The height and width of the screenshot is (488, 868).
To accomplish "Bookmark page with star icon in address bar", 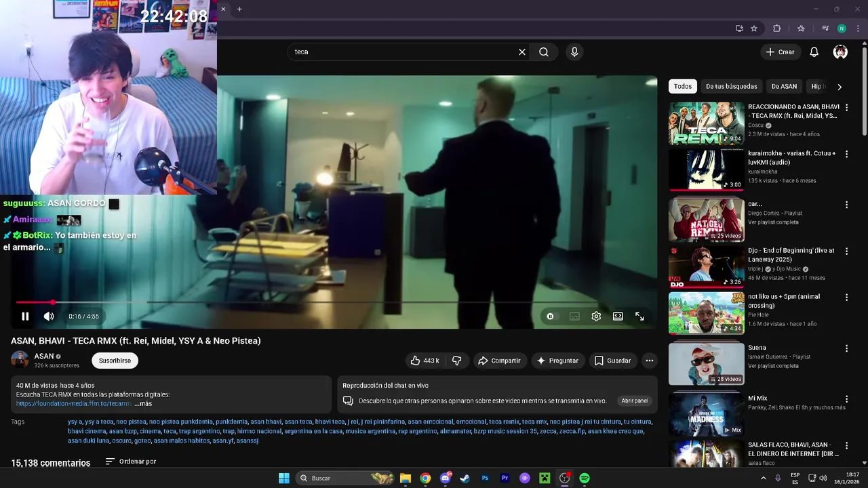I will tap(754, 28).
